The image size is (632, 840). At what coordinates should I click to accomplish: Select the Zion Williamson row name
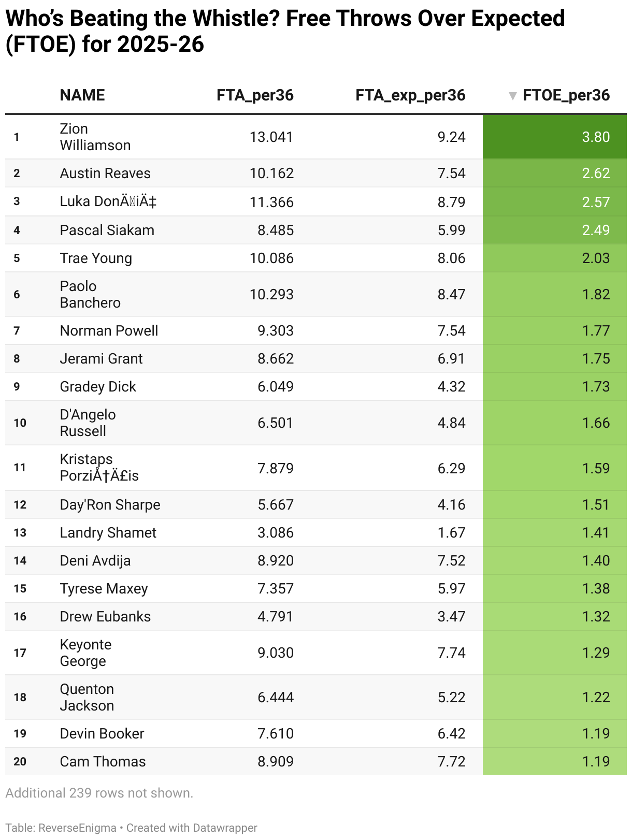(95, 137)
